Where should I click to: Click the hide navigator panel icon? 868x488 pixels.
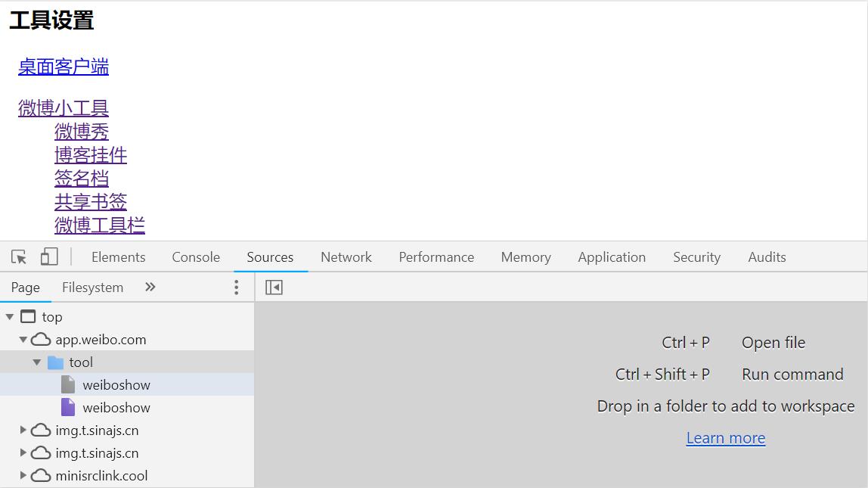click(x=274, y=288)
